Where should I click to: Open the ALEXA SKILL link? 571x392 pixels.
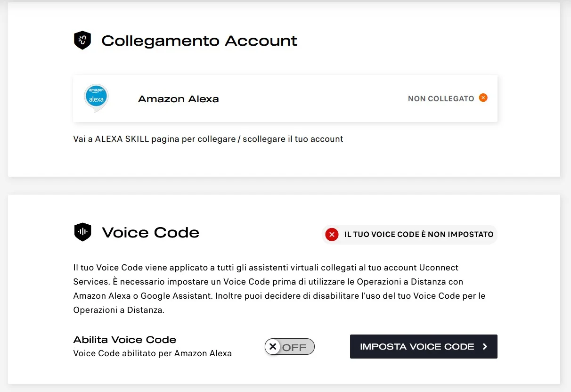tap(122, 139)
